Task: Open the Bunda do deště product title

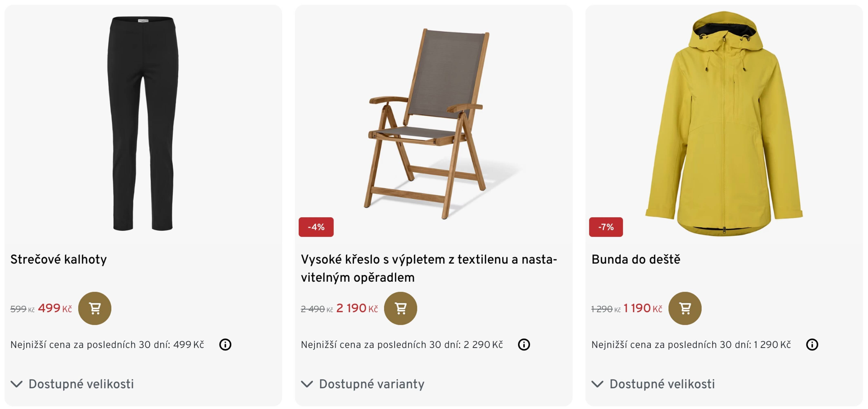Action: [636, 259]
